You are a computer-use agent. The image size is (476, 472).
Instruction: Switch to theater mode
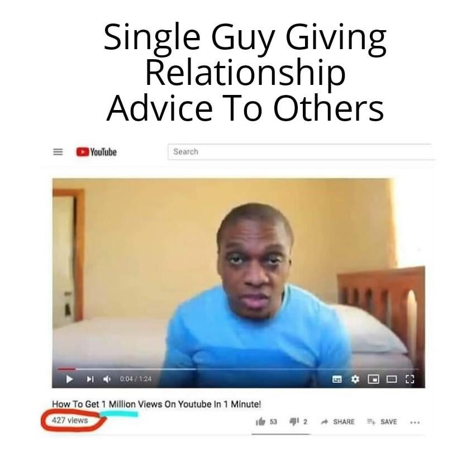click(392, 379)
